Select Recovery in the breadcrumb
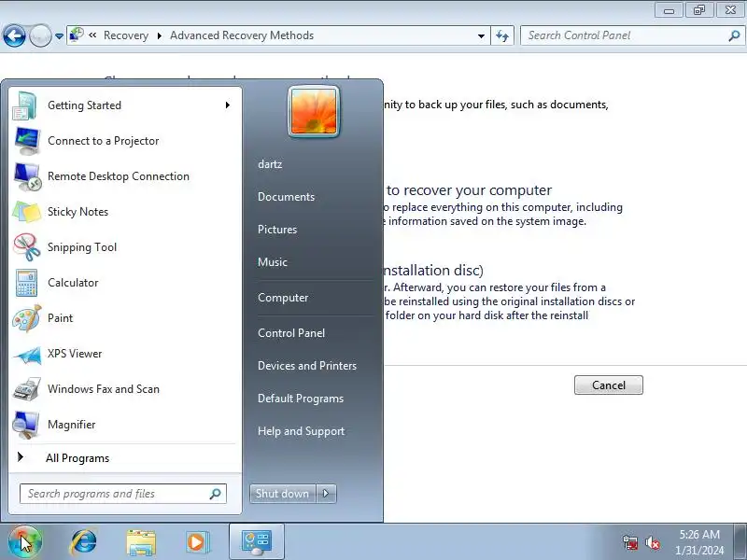Screen dimensions: 747x560 [x=126, y=35]
